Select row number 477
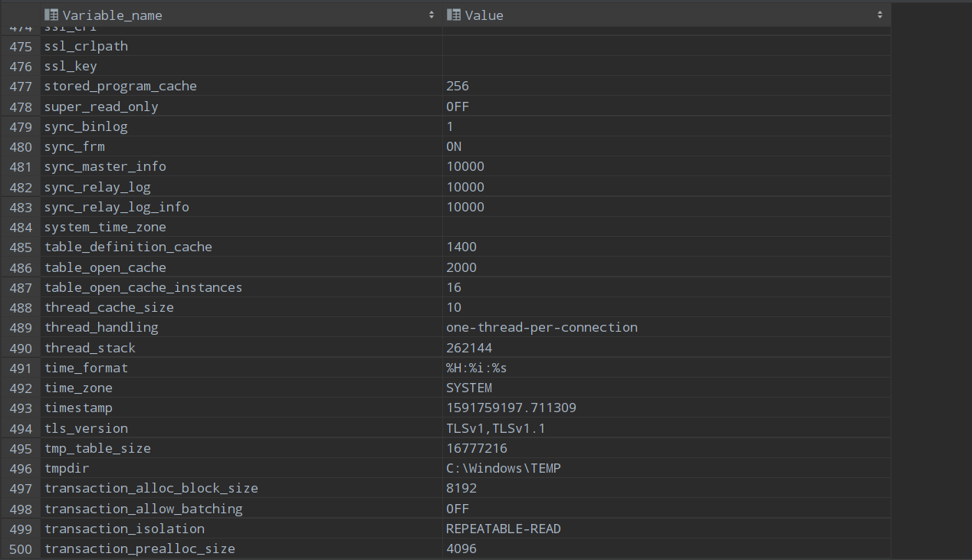Image resolution: width=972 pixels, height=560 pixels. (21, 87)
